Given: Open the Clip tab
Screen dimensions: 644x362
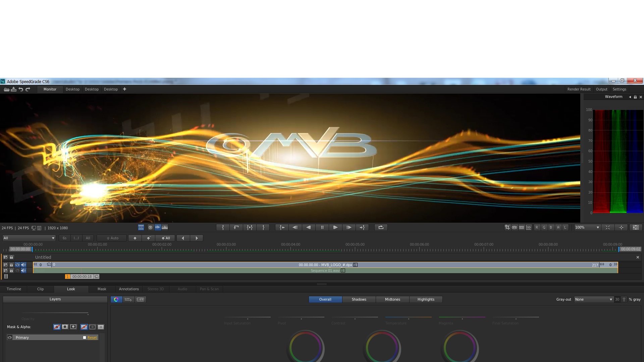Looking at the screenshot, I should pyautogui.click(x=40, y=289).
